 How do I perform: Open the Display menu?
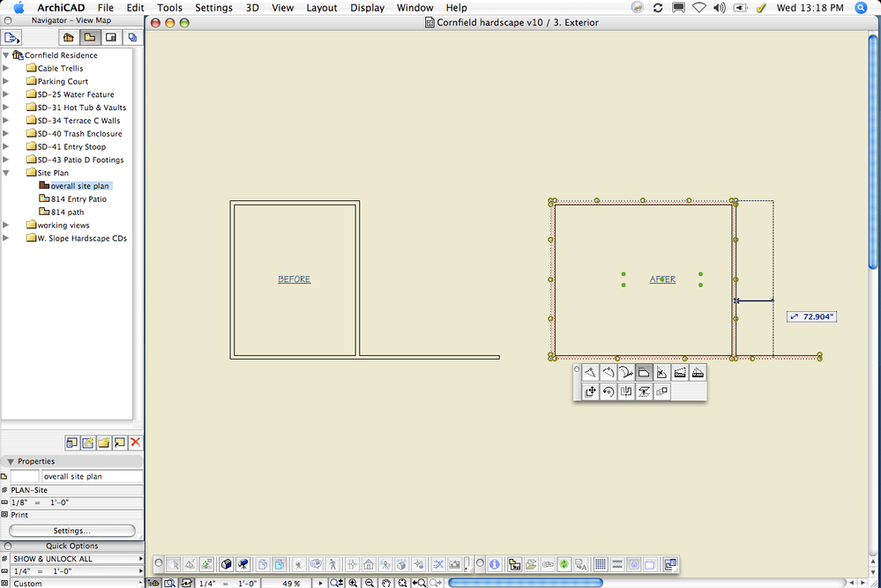pos(367,8)
